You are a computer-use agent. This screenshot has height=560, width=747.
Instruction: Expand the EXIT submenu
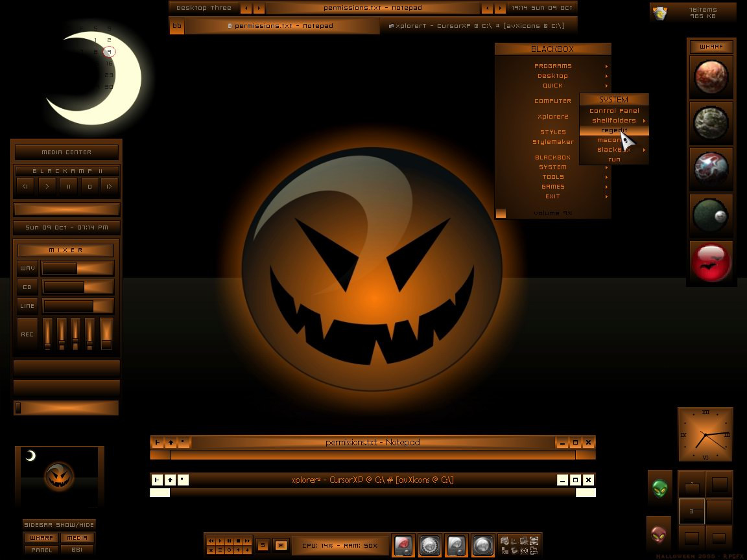coord(552,196)
